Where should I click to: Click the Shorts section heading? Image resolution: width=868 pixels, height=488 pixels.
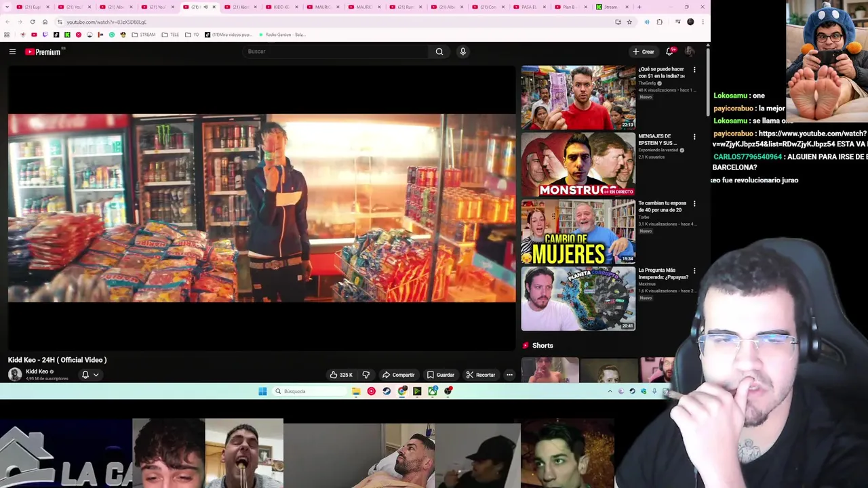pyautogui.click(x=542, y=346)
